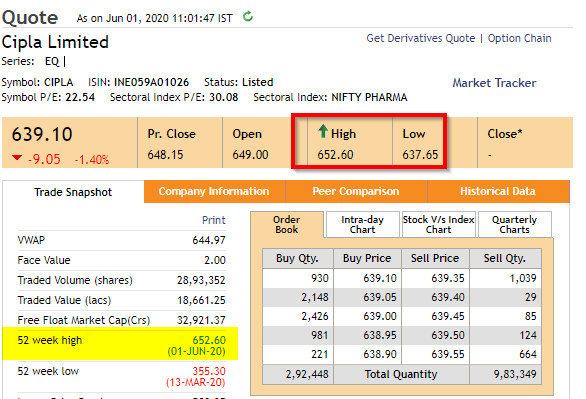Click the High value 652.60 in price bar
586x399 pixels.
tap(335, 155)
